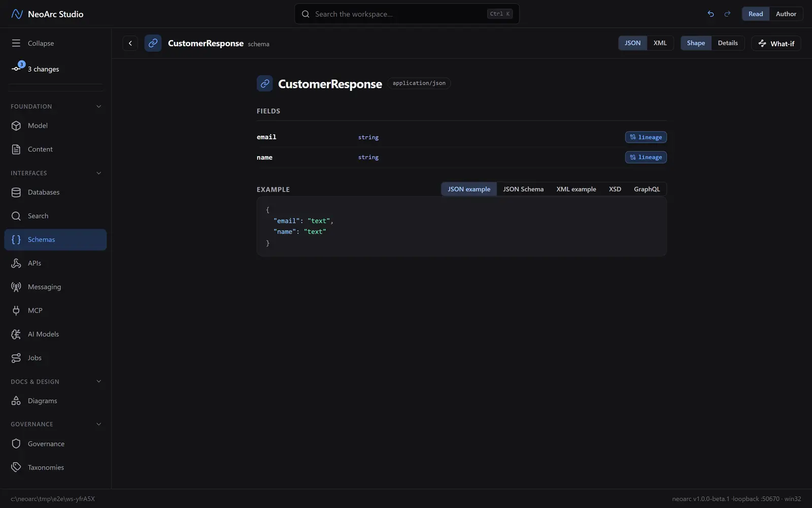Image resolution: width=812 pixels, height=508 pixels.
Task: Open Model via its cube icon
Action: click(16, 125)
